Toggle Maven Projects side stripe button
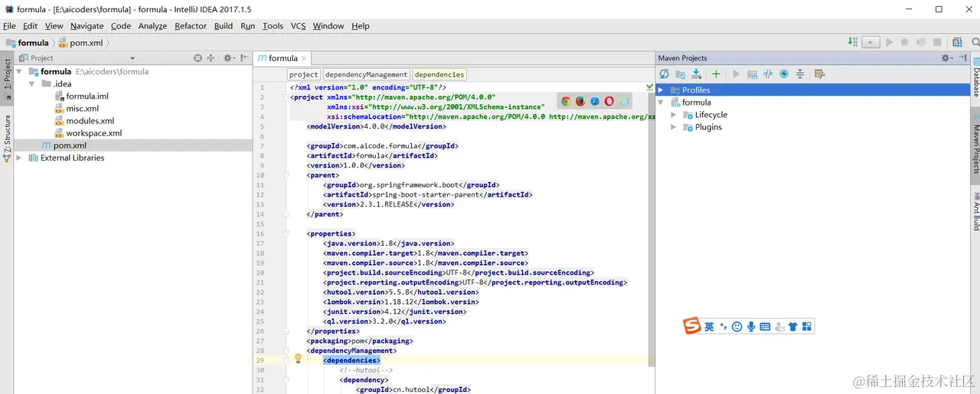Screen dimensions: 980x394 coord(976,146)
